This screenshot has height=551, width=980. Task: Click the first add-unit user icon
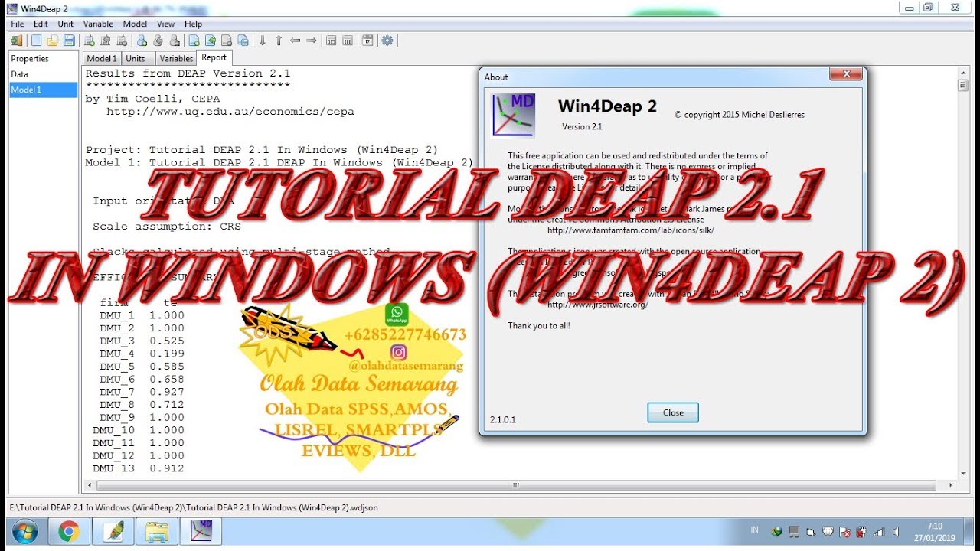tap(142, 41)
